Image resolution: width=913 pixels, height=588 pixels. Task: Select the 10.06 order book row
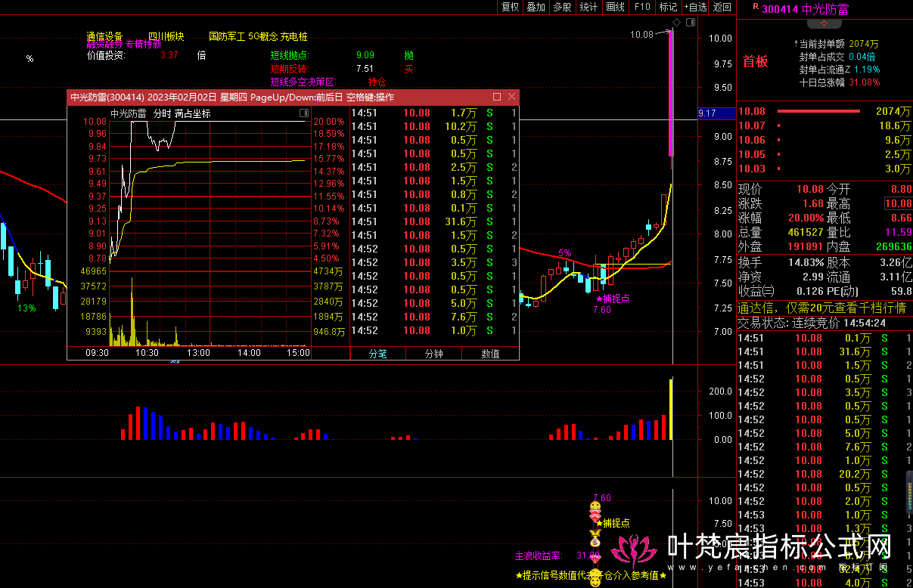[x=824, y=140]
